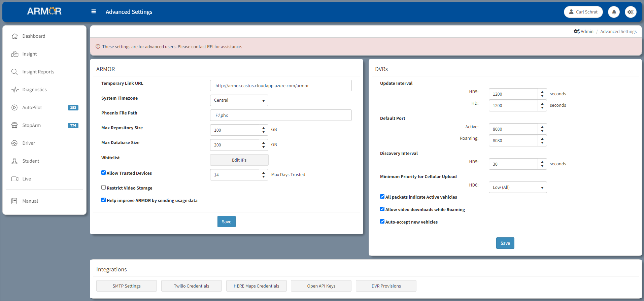
Task: Toggle All packets indicate Active vehicles
Action: (x=382, y=197)
